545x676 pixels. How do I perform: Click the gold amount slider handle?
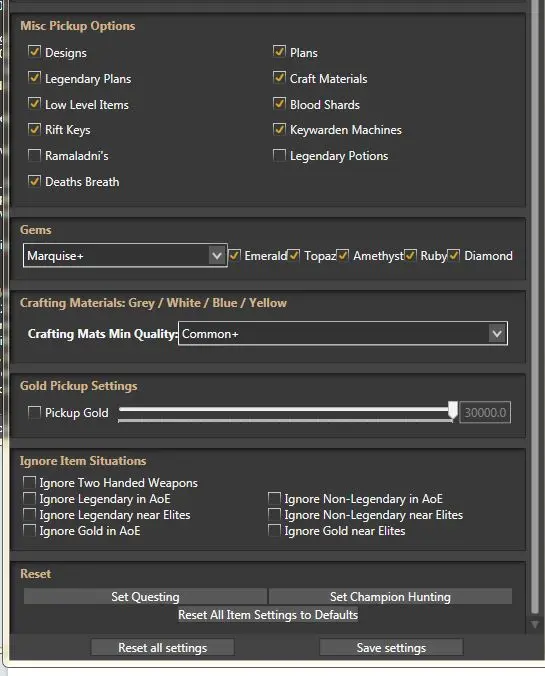click(x=453, y=410)
